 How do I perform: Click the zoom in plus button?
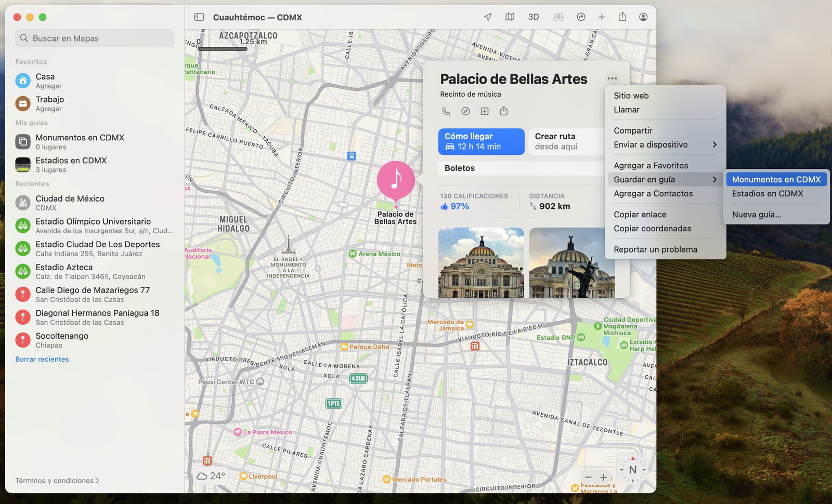(603, 477)
